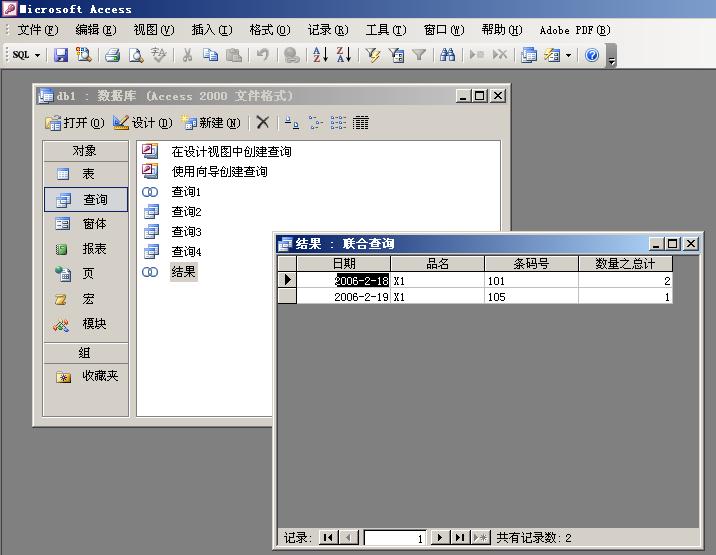Viewport: 716px width, 555px height.
Task: Click the SQL view button
Action: pos(21,55)
